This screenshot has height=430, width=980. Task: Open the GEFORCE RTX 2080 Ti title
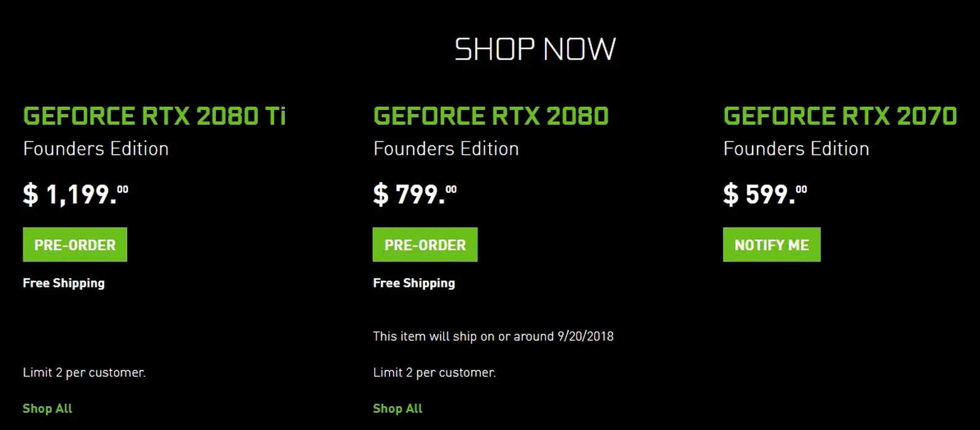click(x=154, y=116)
